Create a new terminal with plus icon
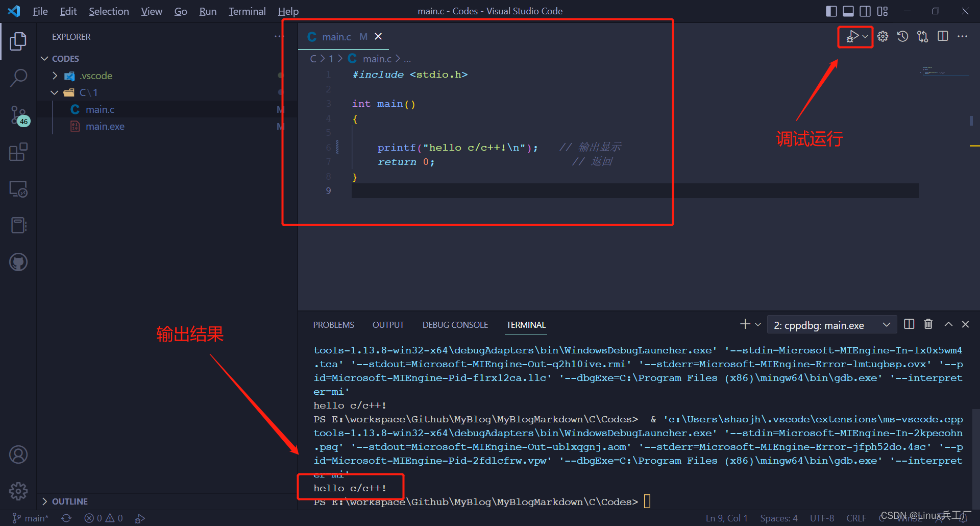The height and width of the screenshot is (526, 980). (x=745, y=324)
